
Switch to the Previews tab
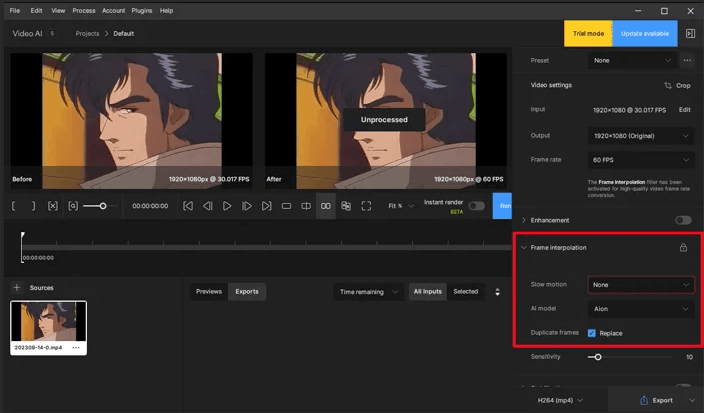pos(208,292)
